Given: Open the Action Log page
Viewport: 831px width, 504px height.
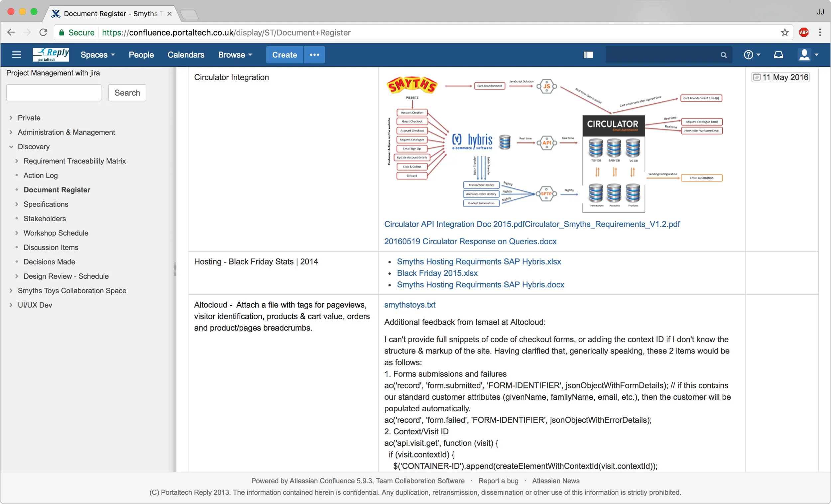Looking at the screenshot, I should (x=41, y=175).
